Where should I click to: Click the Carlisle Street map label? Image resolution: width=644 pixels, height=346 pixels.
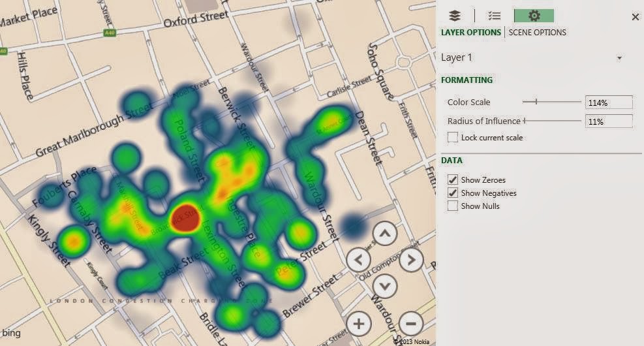(x=348, y=87)
